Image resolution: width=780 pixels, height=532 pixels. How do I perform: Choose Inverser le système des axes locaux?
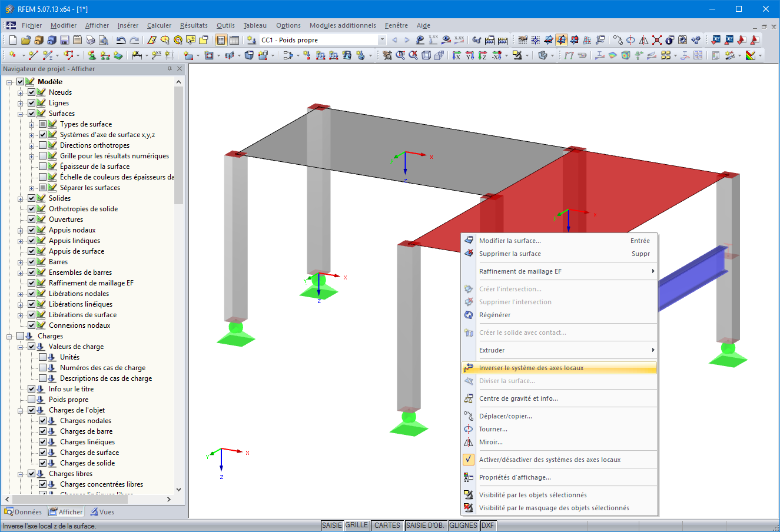(559, 368)
